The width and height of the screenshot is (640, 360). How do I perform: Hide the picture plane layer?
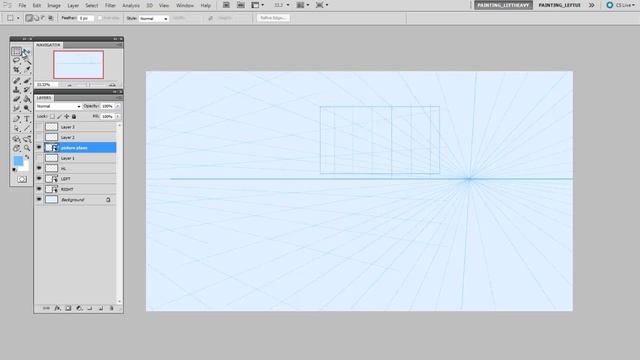pyautogui.click(x=39, y=147)
